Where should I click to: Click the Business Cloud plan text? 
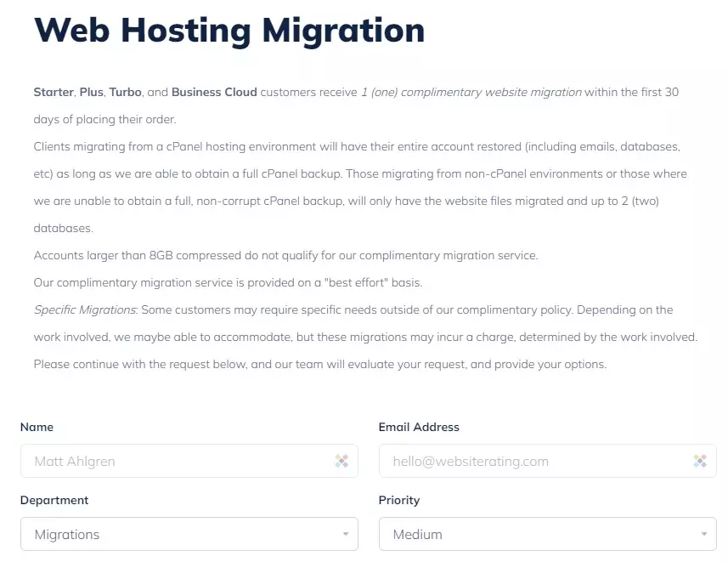pyautogui.click(x=212, y=92)
